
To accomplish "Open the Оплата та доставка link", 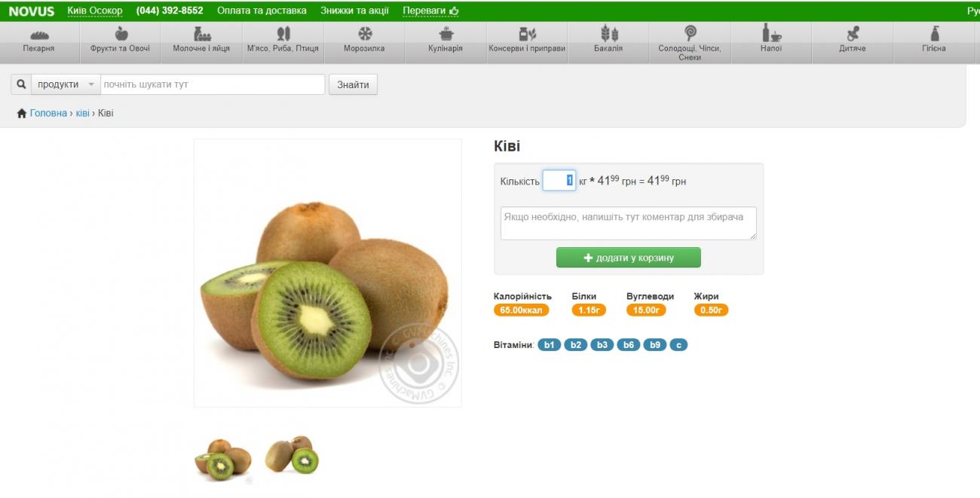I will click(262, 11).
